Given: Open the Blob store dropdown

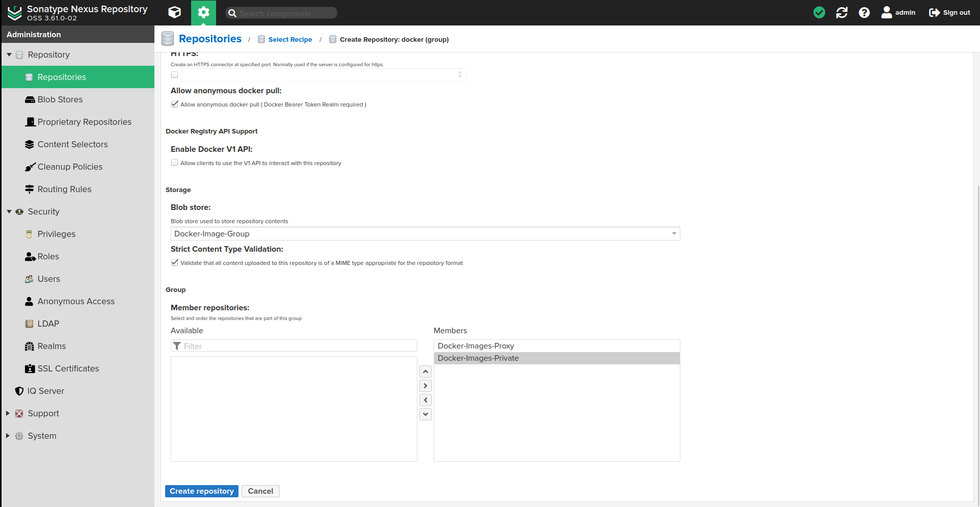Looking at the screenshot, I should [674, 233].
